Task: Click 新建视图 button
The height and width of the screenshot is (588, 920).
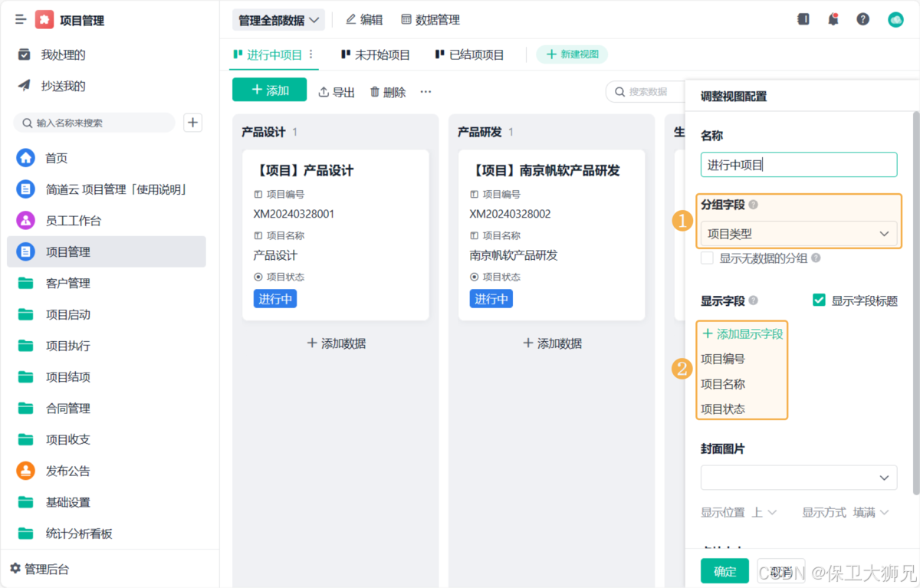Action: 572,54
